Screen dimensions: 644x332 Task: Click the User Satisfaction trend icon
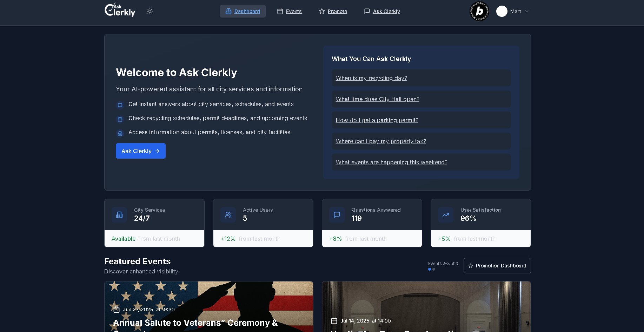446,215
